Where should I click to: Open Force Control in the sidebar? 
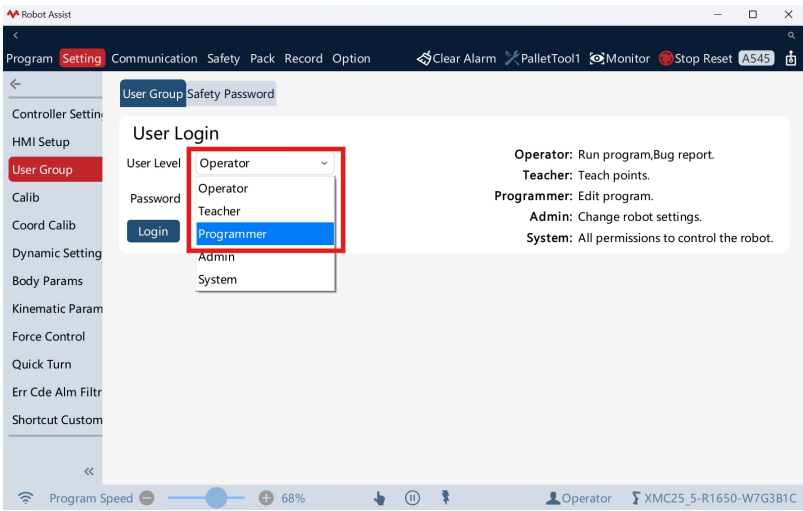(x=55, y=336)
